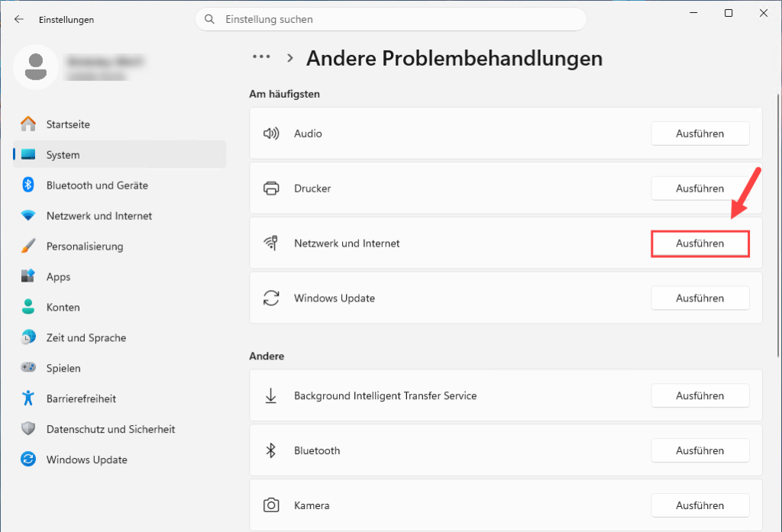The width and height of the screenshot is (782, 532).
Task: Run the Windows Update troubleshooter
Action: point(700,298)
